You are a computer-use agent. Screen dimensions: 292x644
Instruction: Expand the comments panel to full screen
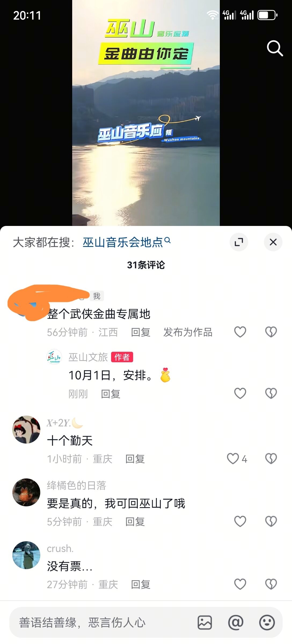239,242
